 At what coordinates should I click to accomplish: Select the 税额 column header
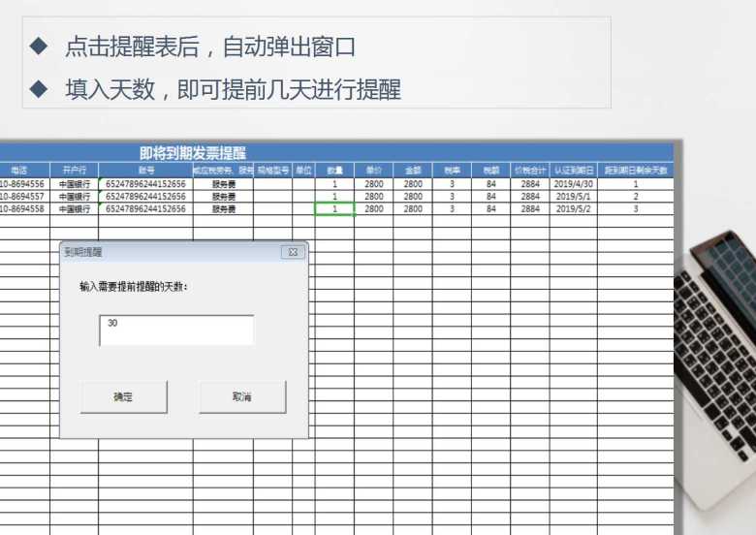pos(490,171)
